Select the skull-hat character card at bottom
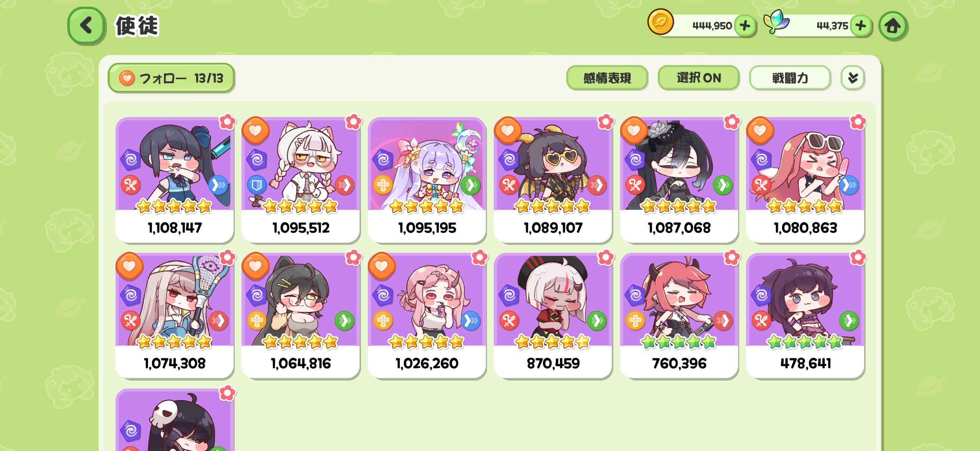The height and width of the screenshot is (451, 980). 175,420
